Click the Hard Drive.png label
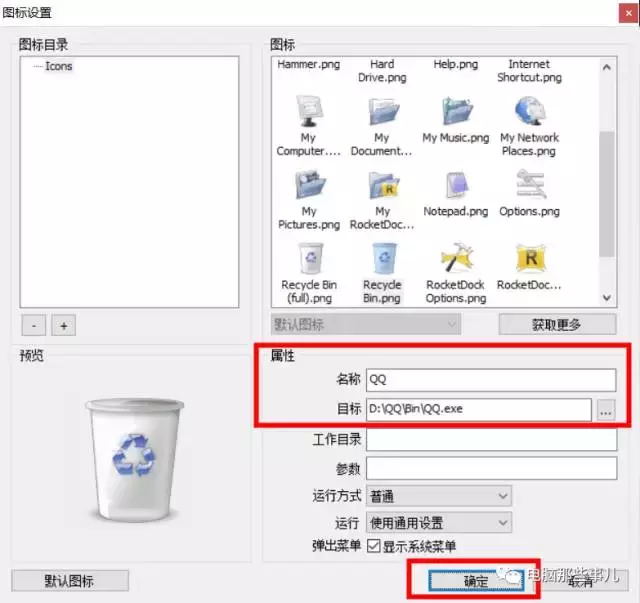This screenshot has height=603, width=640. click(x=382, y=71)
